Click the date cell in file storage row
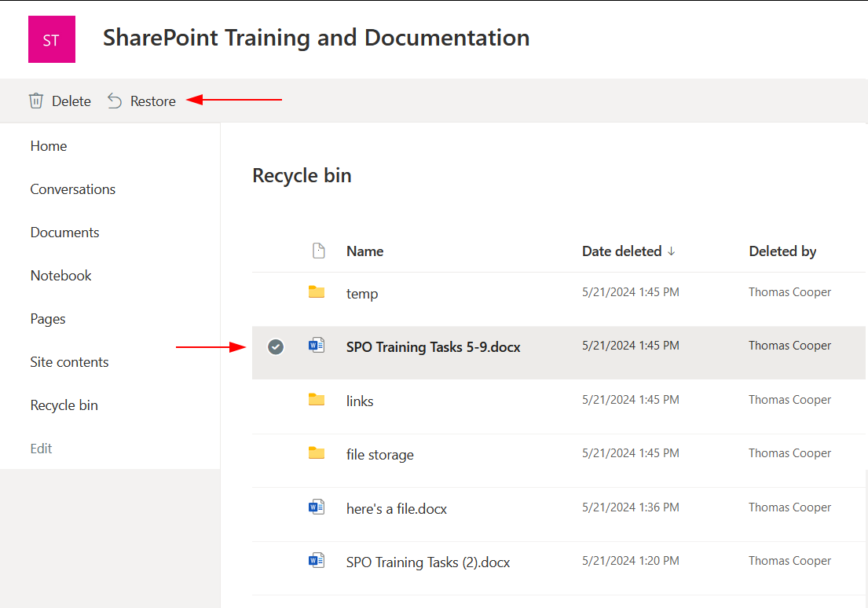Screen dimensions: 868x608 click(631, 453)
